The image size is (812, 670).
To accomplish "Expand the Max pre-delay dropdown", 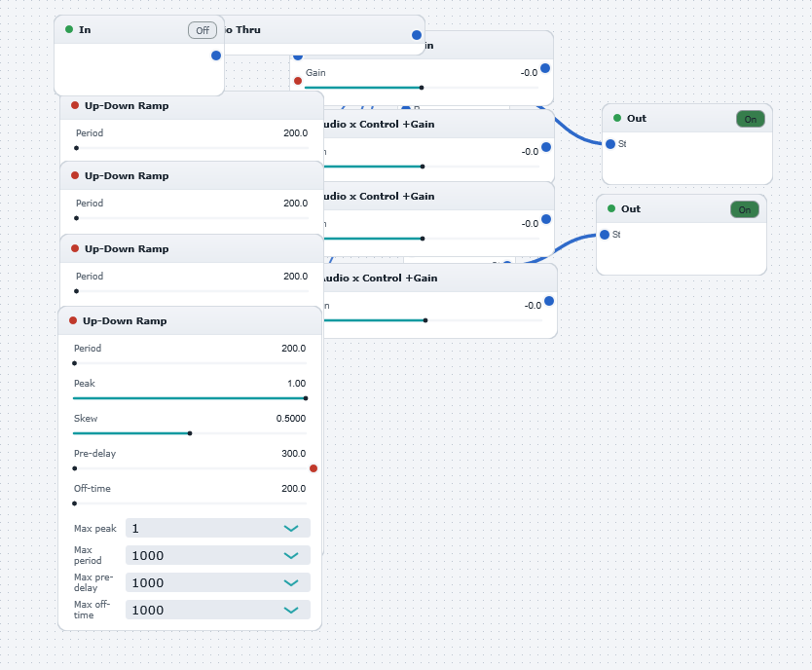I will click(x=218, y=582).
